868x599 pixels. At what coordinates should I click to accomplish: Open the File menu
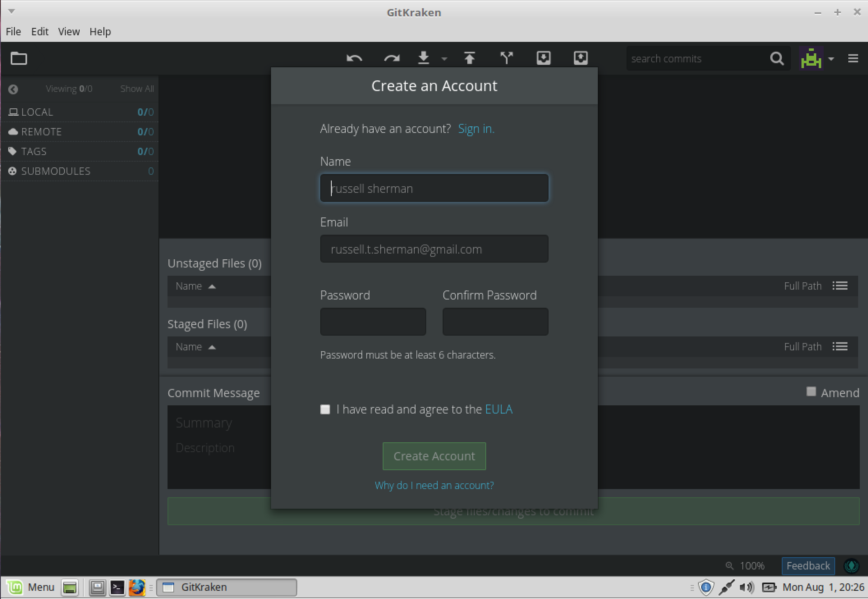tap(13, 32)
